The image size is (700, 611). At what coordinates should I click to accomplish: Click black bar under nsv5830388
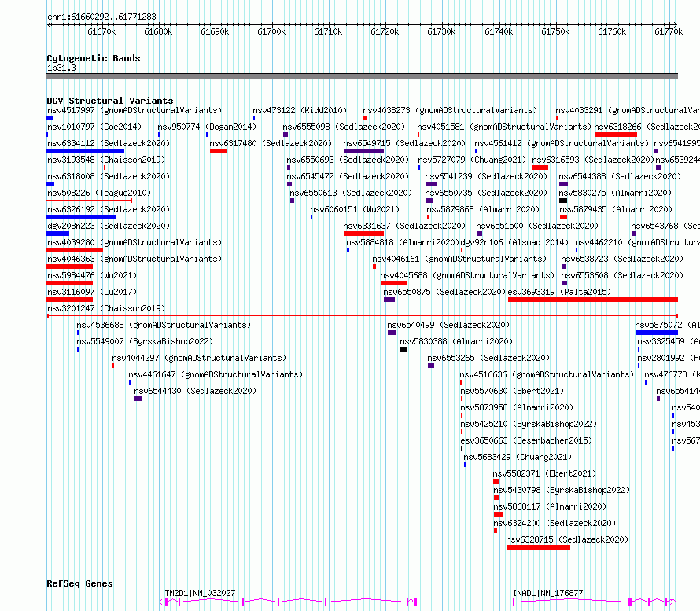click(403, 349)
